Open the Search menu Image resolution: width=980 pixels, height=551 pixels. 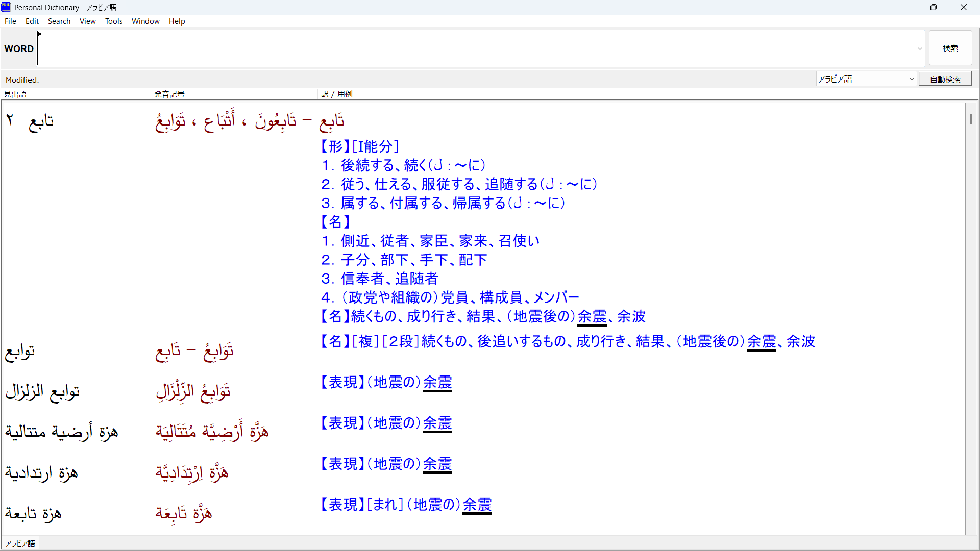tap(59, 21)
